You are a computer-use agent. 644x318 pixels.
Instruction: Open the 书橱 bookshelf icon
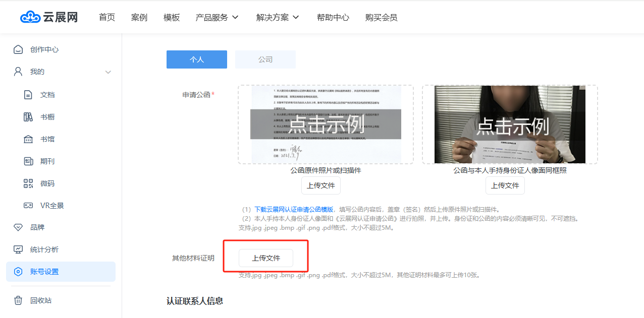pyautogui.click(x=28, y=117)
